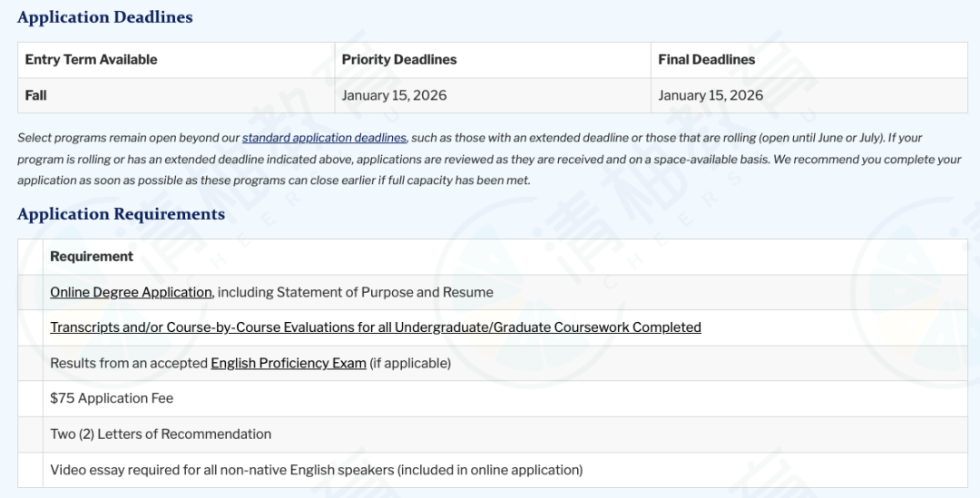980x498 pixels.
Task: Click the date under Priority Deadlines
Action: coord(394,95)
